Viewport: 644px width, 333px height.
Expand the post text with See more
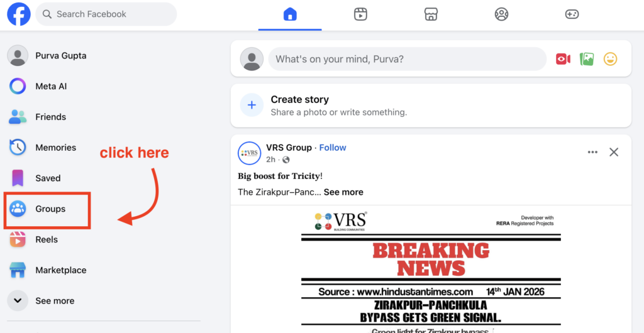click(x=343, y=192)
